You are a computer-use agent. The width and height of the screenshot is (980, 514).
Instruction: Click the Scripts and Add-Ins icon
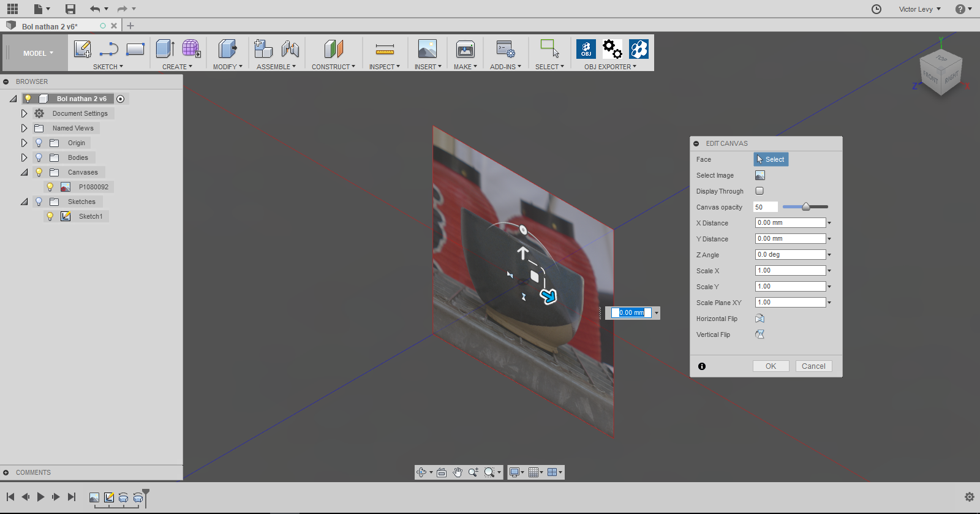505,49
